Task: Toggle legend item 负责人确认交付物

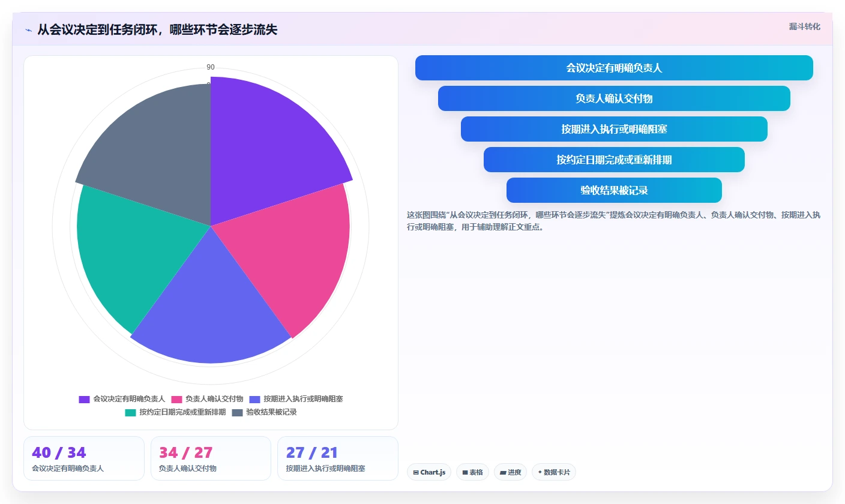Action: pos(207,399)
